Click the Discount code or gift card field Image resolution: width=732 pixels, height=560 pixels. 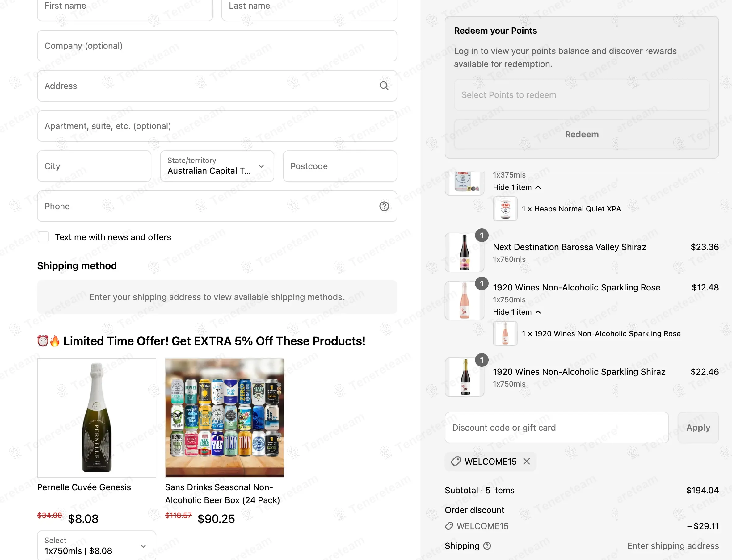[556, 428]
